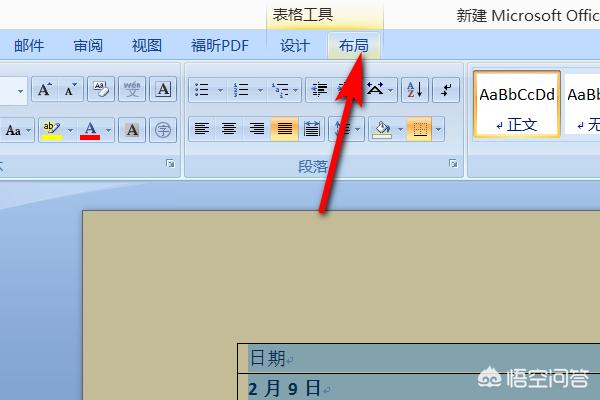Screen dimensions: 600x400
Task: Apply Distributed alignment
Action: pos(312,129)
